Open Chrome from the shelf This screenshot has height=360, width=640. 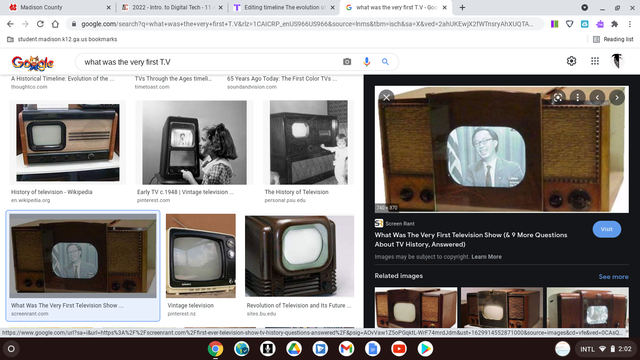click(x=215, y=349)
